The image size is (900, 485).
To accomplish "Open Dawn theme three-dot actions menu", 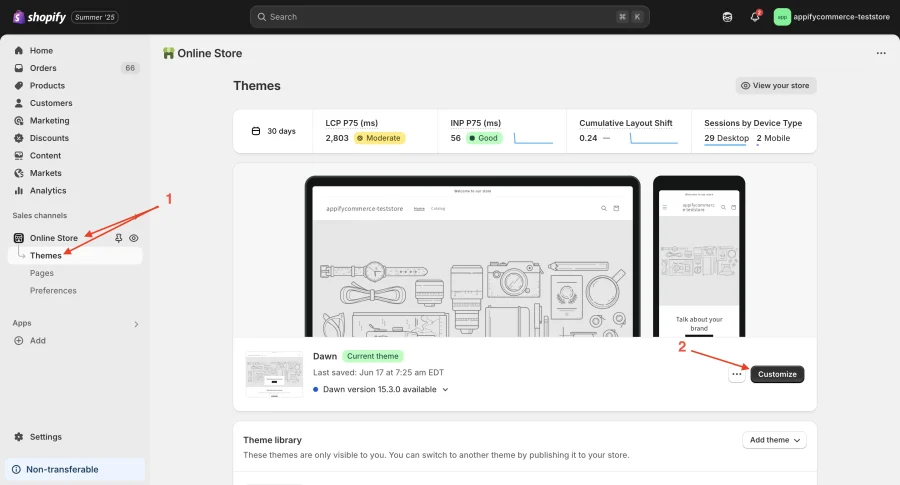I will [736, 374].
